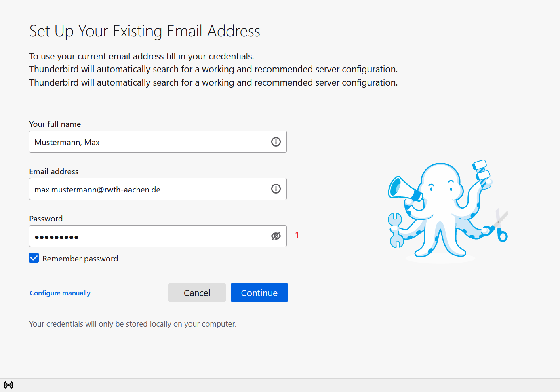560x392 pixels.
Task: Click the connection status icon in status bar
Action: pos(8,385)
